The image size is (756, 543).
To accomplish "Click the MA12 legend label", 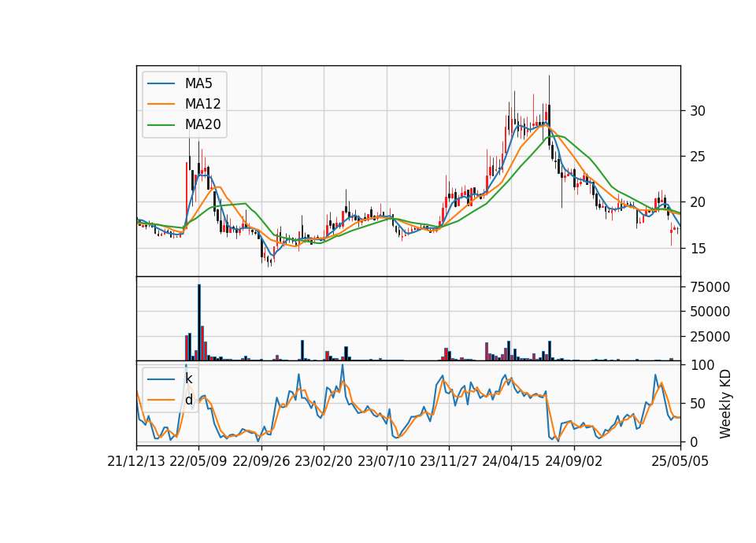I will point(202,104).
